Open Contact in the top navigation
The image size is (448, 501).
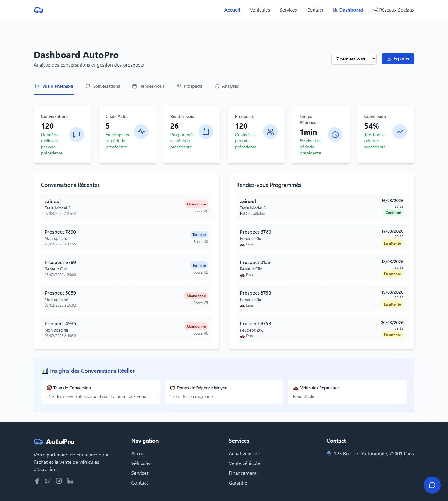click(315, 10)
